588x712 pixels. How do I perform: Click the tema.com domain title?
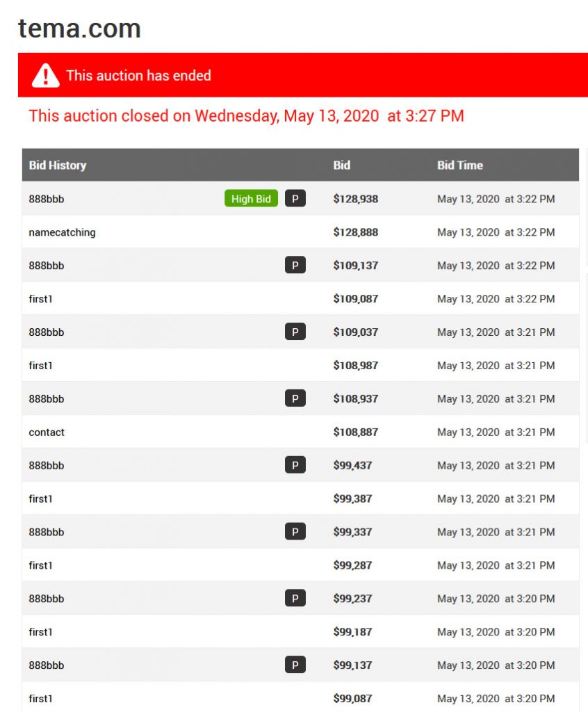click(x=79, y=28)
